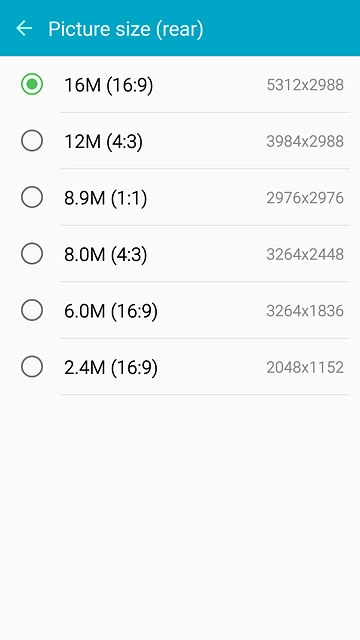Choose the 12M (4:3) option label

click(104, 142)
